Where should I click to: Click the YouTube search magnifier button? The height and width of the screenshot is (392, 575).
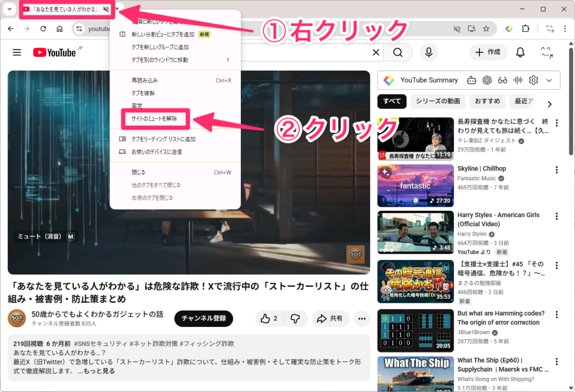click(398, 52)
